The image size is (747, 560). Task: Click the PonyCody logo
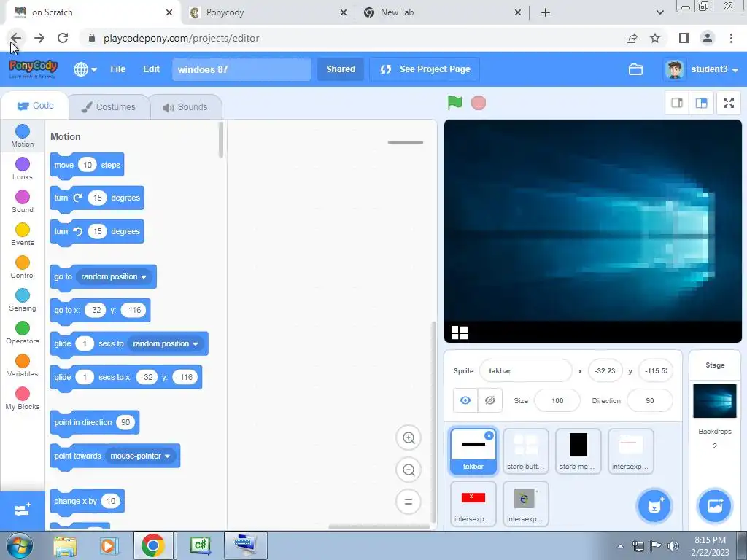[33, 69]
